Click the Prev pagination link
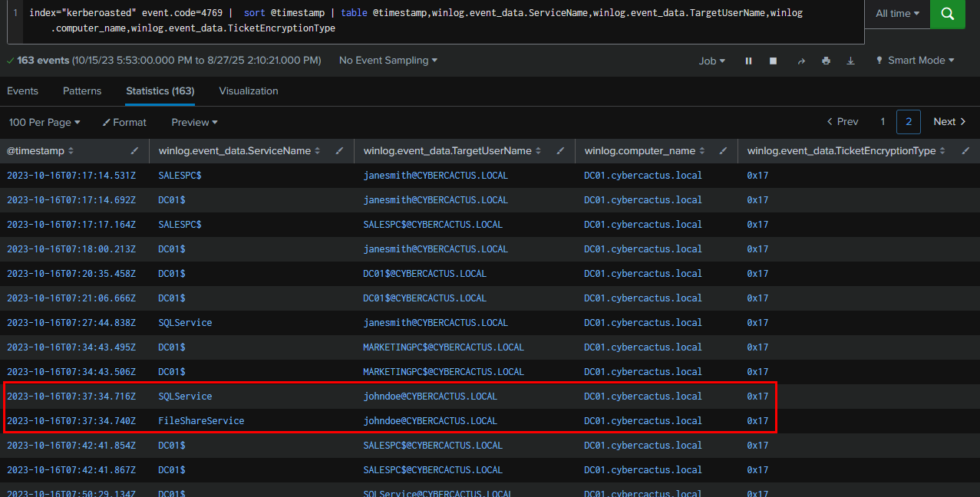The image size is (980, 497). click(842, 122)
